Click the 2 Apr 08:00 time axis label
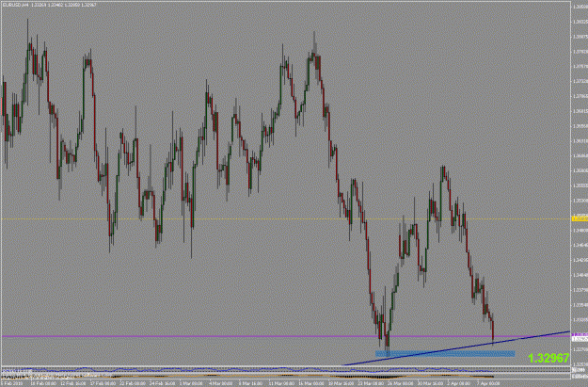This screenshot has height=387, width=588. [x=459, y=384]
